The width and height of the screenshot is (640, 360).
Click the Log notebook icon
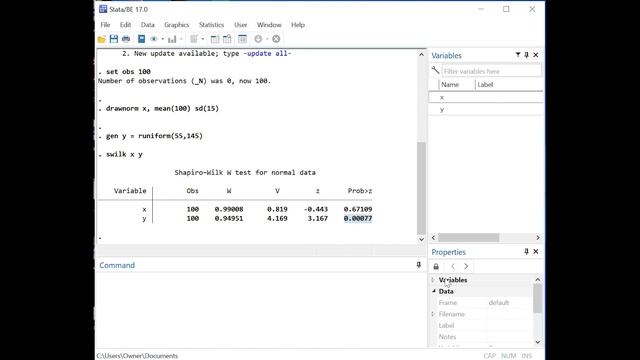pos(141,39)
